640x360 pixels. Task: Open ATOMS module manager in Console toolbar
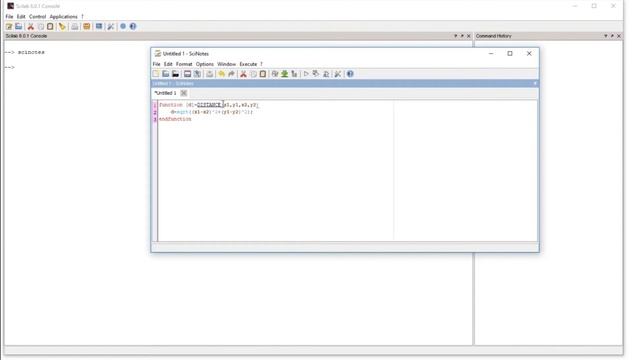point(87,27)
